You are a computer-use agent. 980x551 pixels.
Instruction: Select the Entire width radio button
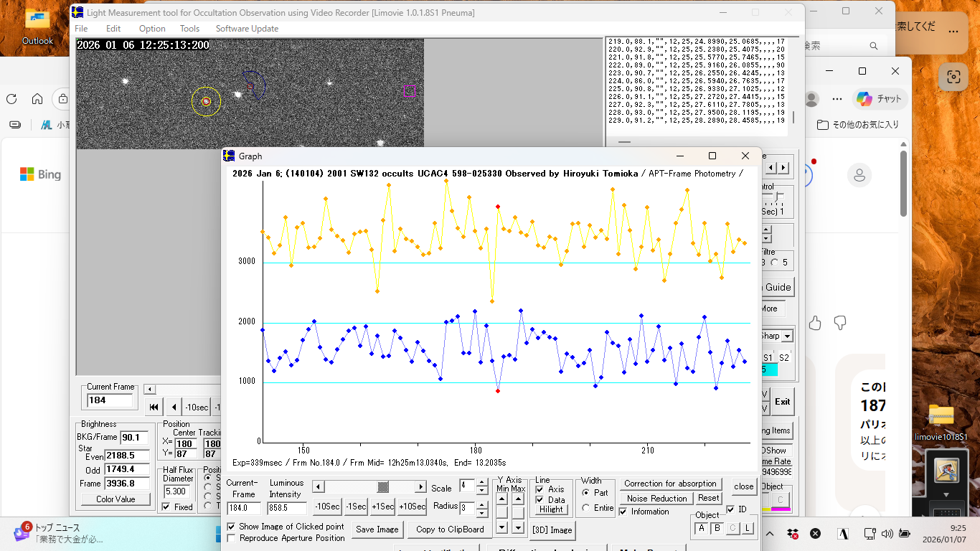[585, 508]
